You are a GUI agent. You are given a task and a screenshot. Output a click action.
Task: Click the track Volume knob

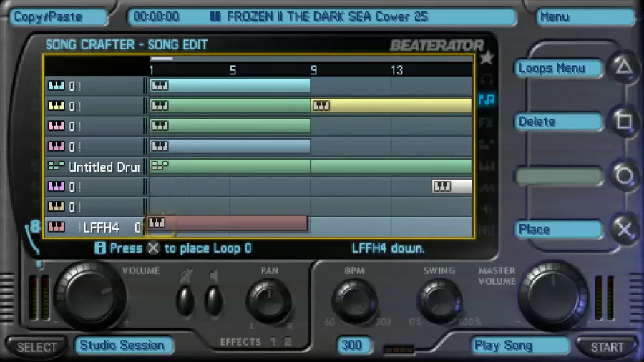(90, 295)
